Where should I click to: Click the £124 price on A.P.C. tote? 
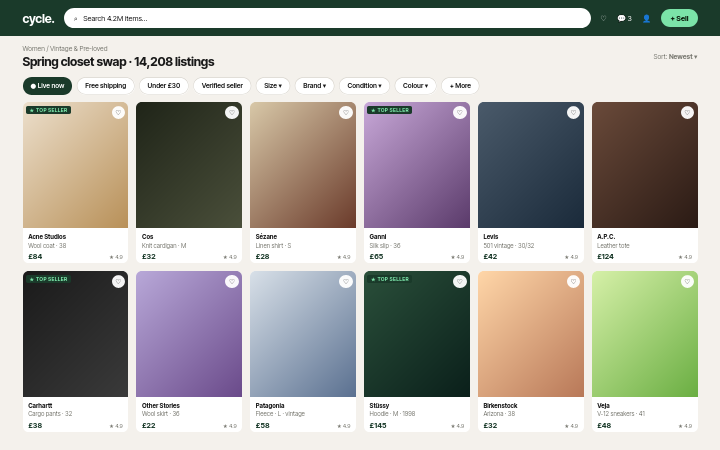[605, 257]
